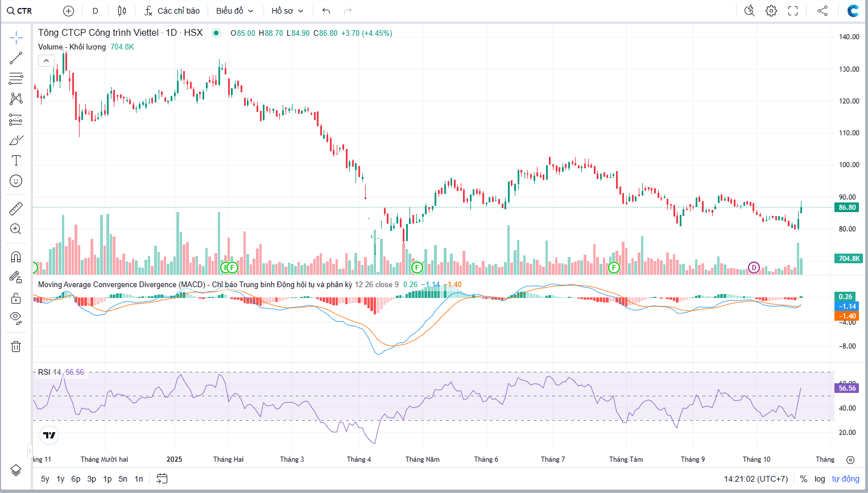Toggle percent scale on price axis
This screenshot has height=493, width=868.
tap(804, 479)
